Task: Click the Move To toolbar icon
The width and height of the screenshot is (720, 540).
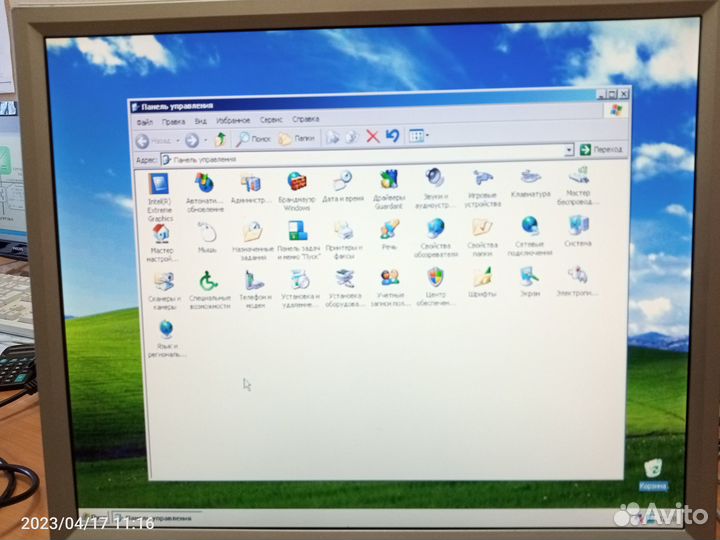Action: pos(332,137)
